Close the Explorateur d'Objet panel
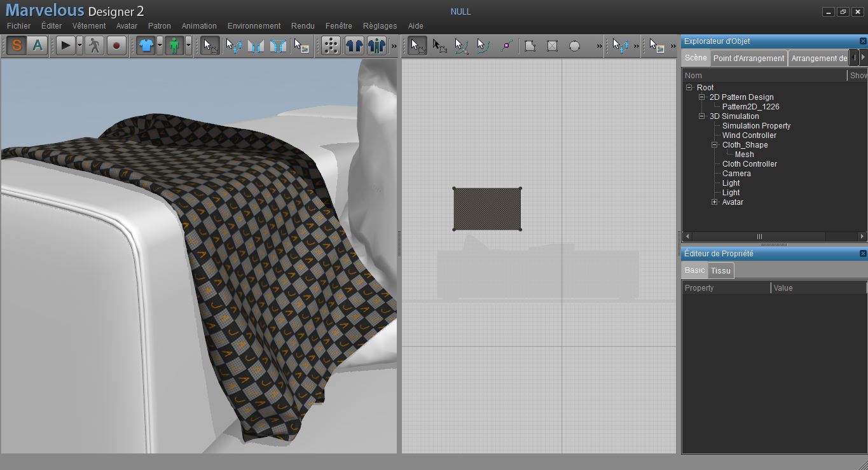This screenshot has width=868, height=470. tap(863, 41)
